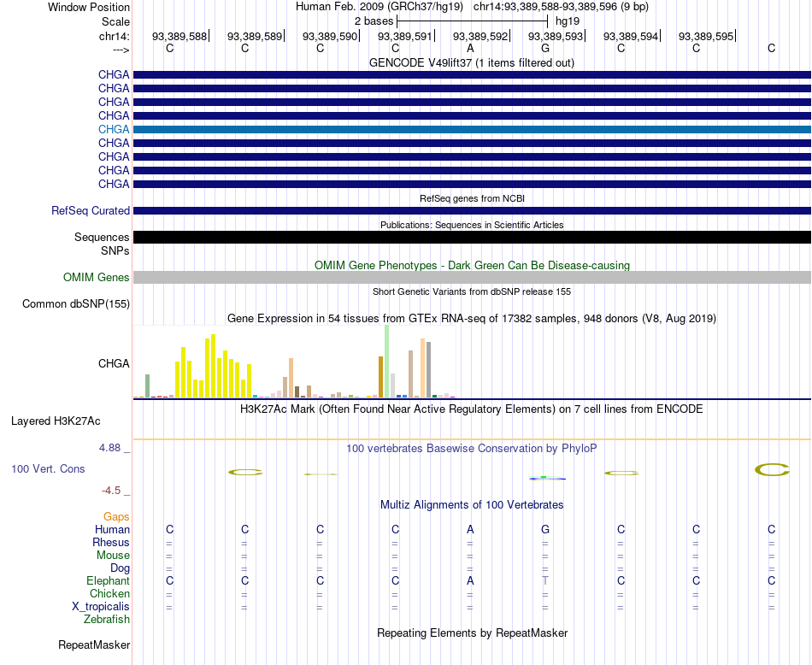Screen dimensions: 812x665
Task: Select the Scale label
Action: [x=115, y=21]
